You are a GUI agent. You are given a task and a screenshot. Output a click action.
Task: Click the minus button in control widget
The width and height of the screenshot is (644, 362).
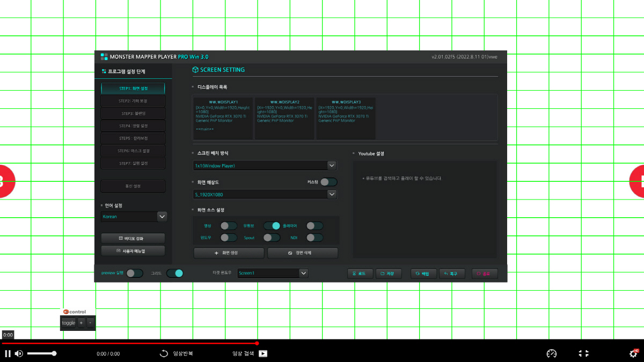pyautogui.click(x=90, y=322)
